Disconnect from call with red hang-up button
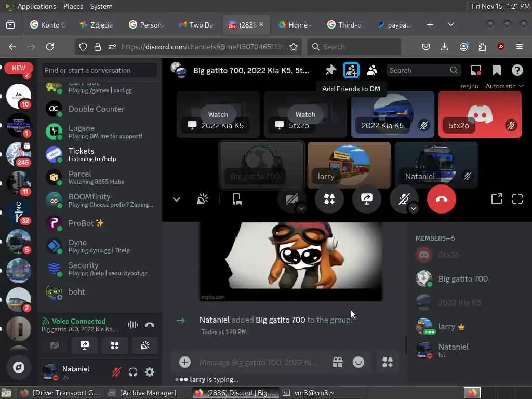The height and width of the screenshot is (399, 532). click(x=441, y=199)
